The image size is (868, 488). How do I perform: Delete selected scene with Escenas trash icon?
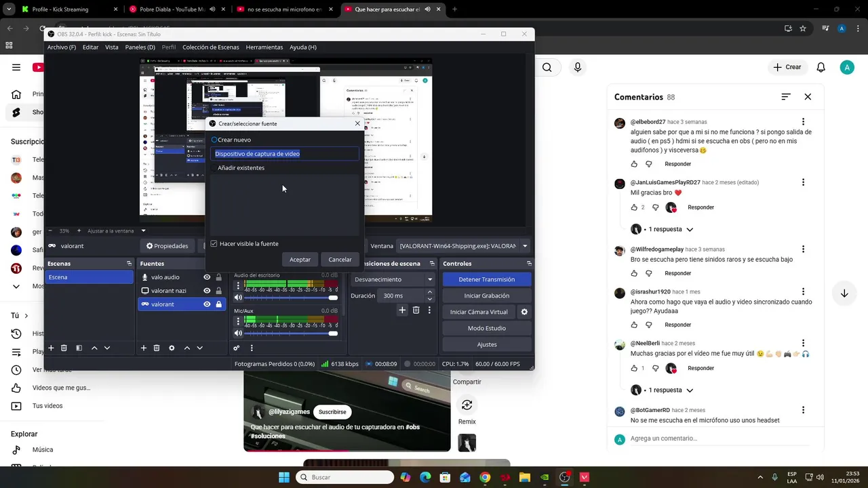(x=64, y=348)
